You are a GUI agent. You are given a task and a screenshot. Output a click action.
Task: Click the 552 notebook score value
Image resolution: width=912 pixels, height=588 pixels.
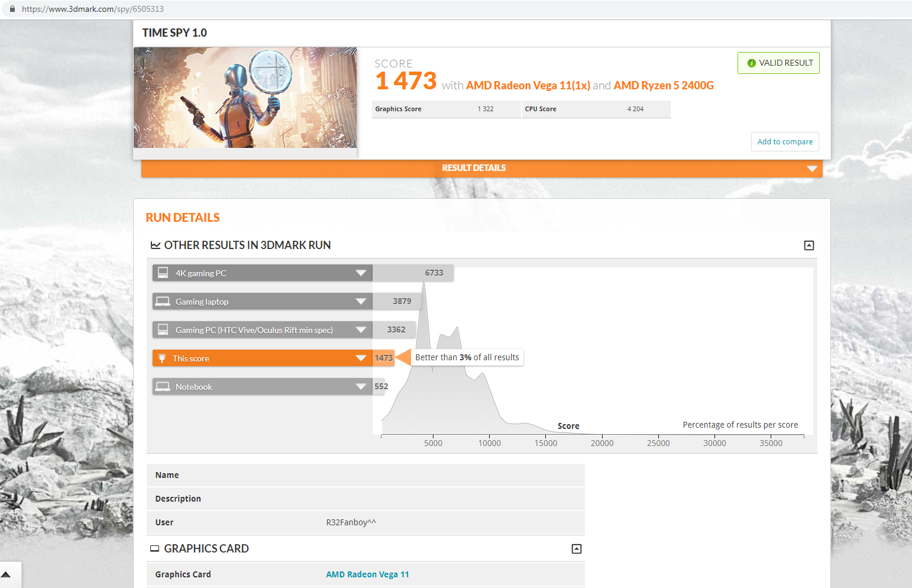coord(381,386)
